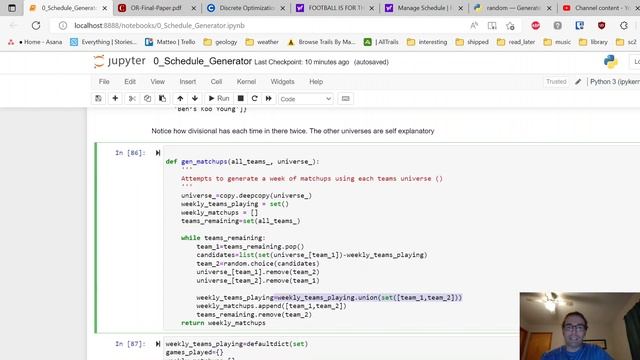
Task: View site information icon in address bar
Action: pyautogui.click(x=62, y=26)
